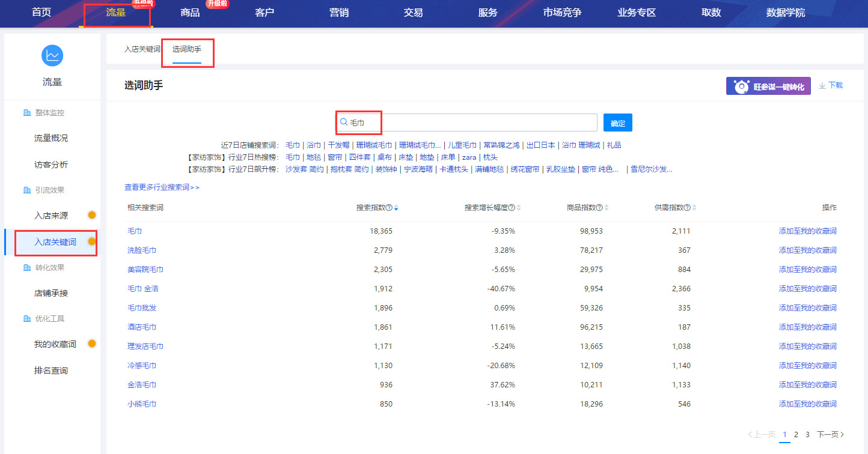This screenshot has width=868, height=454.
Task: Click the orange dot next to 入店来源
Action: tap(92, 215)
